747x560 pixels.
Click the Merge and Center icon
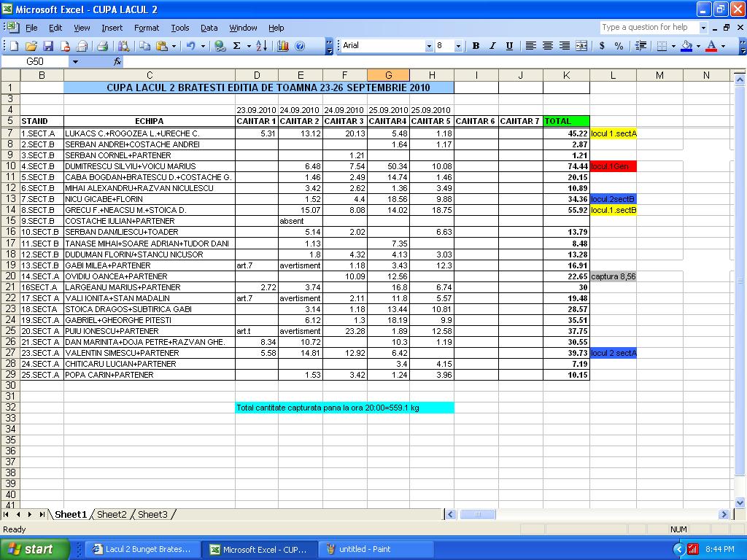click(x=581, y=46)
